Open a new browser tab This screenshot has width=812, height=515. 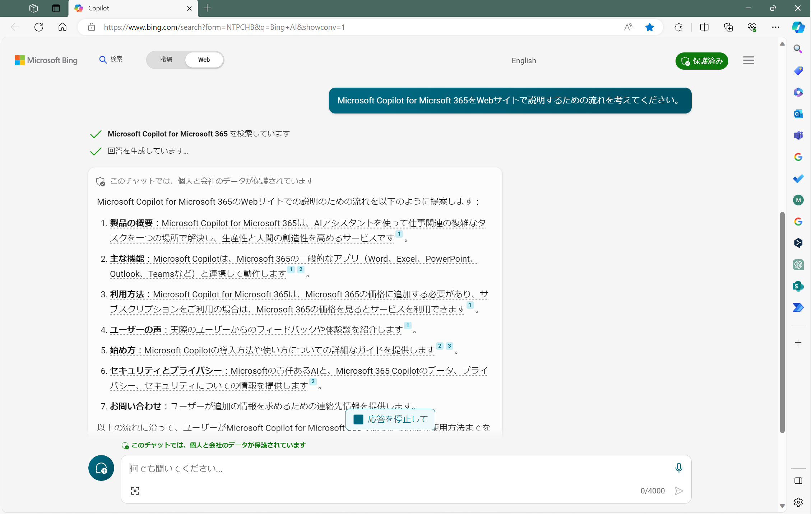(207, 8)
